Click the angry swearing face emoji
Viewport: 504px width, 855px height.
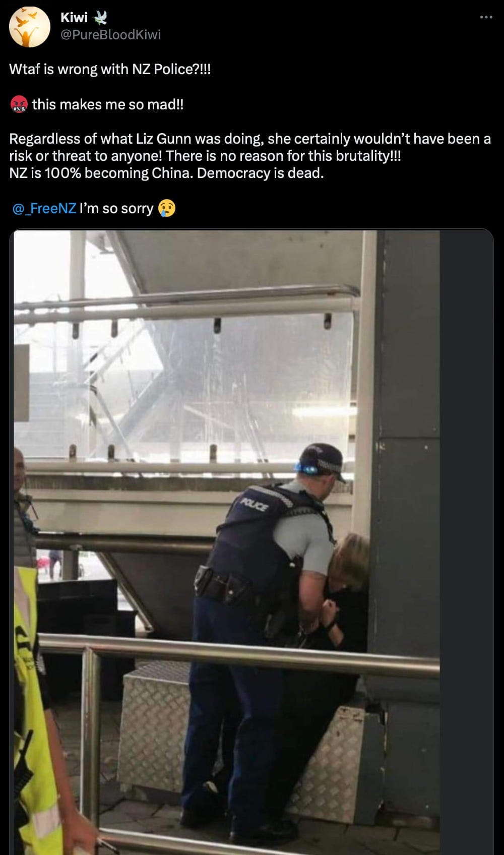[x=19, y=104]
